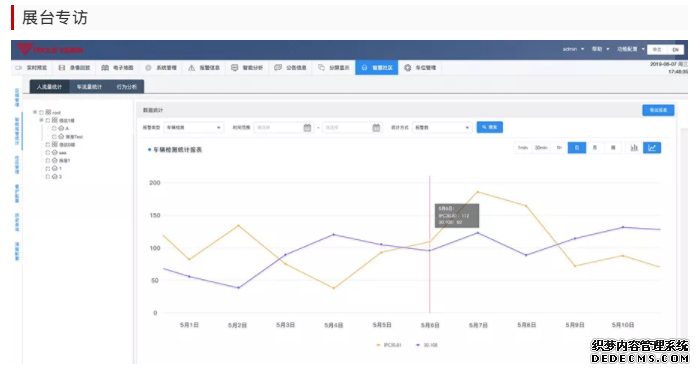Click circle icon beside node 3
This screenshot has width=700, height=373.
(54, 177)
